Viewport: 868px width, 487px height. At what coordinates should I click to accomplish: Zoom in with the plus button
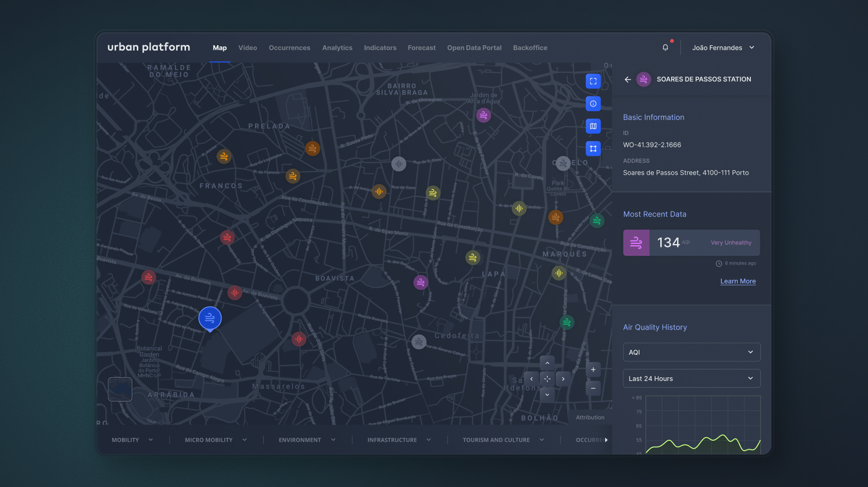point(593,370)
